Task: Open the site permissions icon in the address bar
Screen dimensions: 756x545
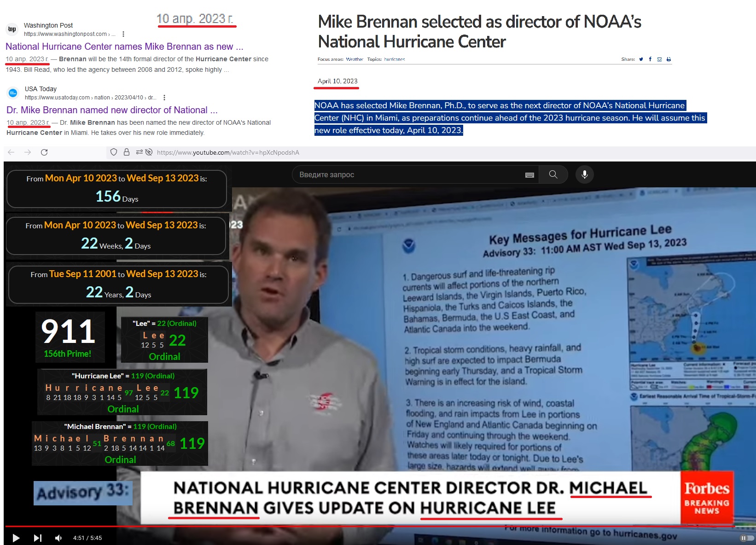Action: [x=139, y=152]
